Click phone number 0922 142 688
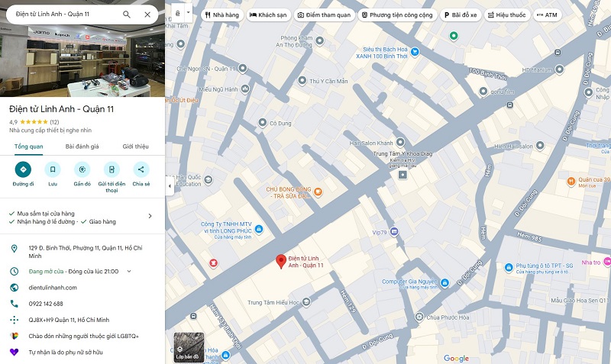The width and height of the screenshot is (611, 364). coord(46,304)
